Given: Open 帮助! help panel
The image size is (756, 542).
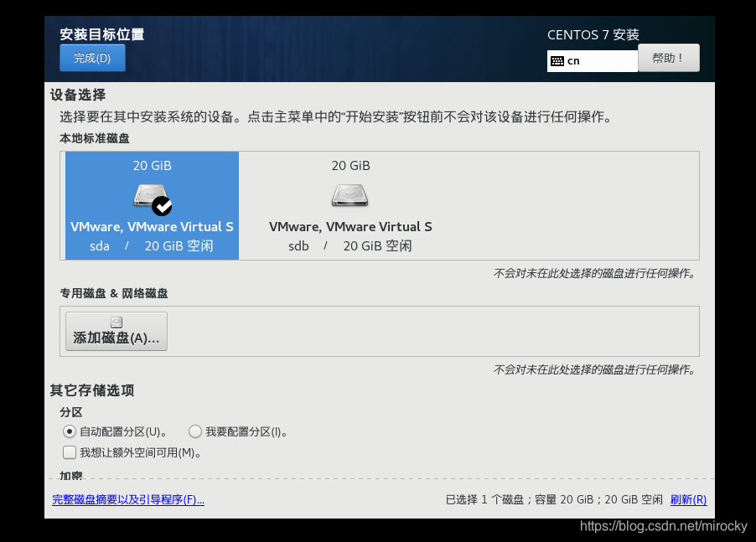Looking at the screenshot, I should (x=668, y=57).
